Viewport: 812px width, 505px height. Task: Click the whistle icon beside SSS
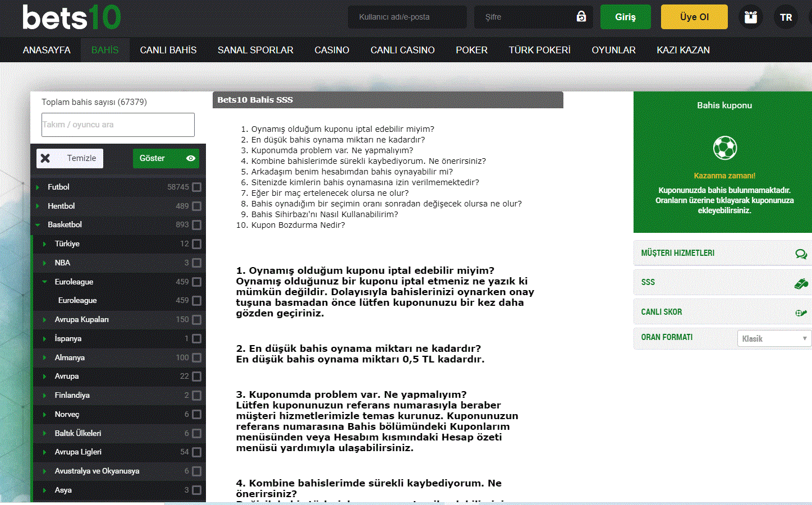pos(801,283)
